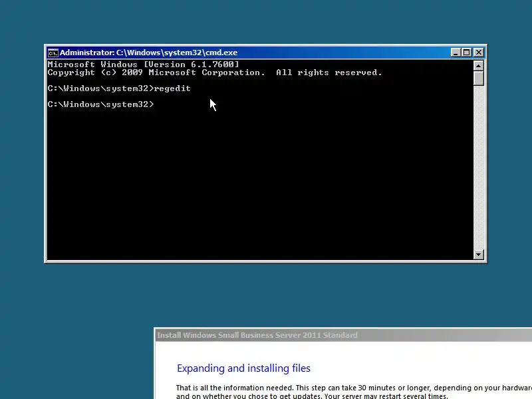Click the scrollbar down arrow in cmd window
This screenshot has height=399, width=532.
[x=478, y=254]
